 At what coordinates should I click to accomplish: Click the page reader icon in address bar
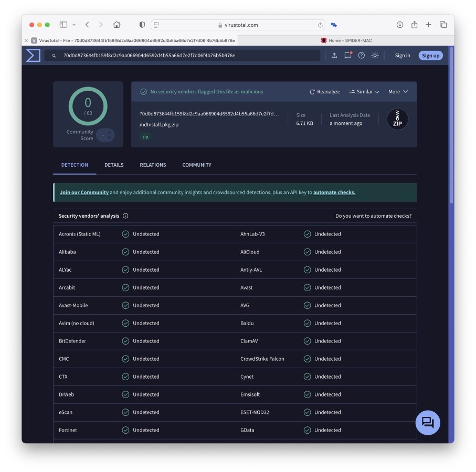coord(156,25)
